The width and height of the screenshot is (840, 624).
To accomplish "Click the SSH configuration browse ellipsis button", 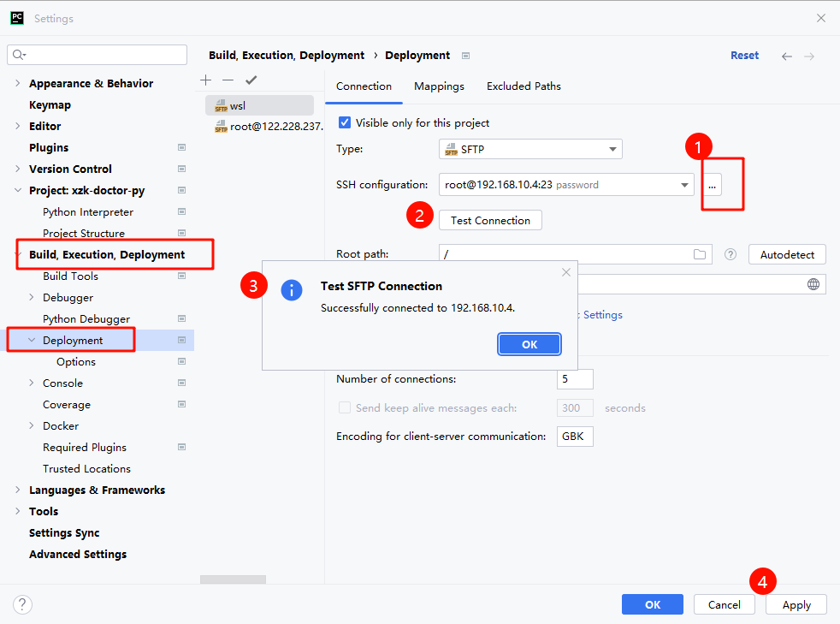I will (x=712, y=185).
